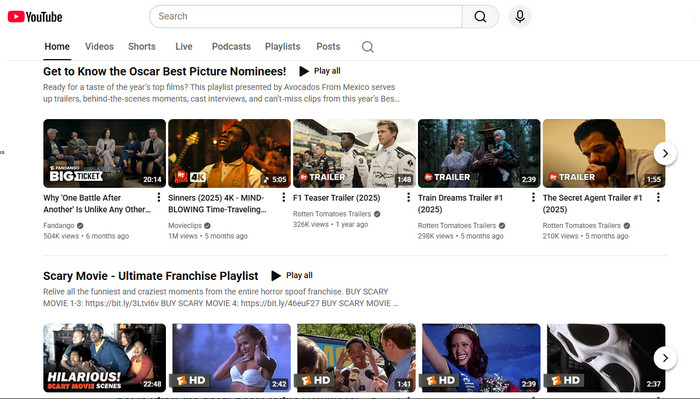Image resolution: width=700 pixels, height=399 pixels.
Task: Click Oscar playlist description about Avocados From Mexico
Action: coord(221,93)
